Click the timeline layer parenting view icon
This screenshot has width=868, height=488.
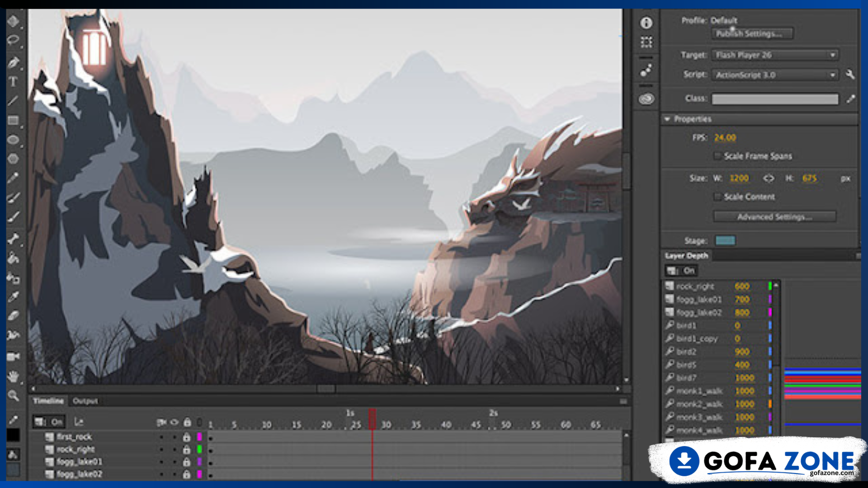click(79, 422)
